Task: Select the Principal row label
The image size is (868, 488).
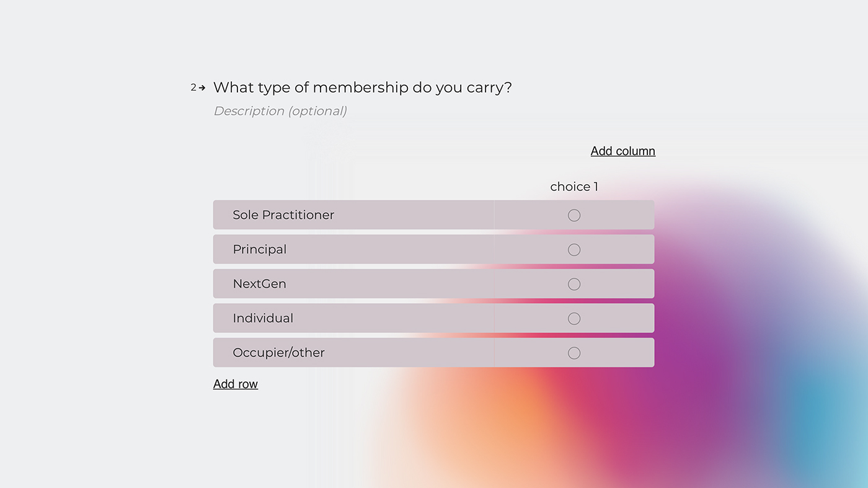Action: [260, 249]
